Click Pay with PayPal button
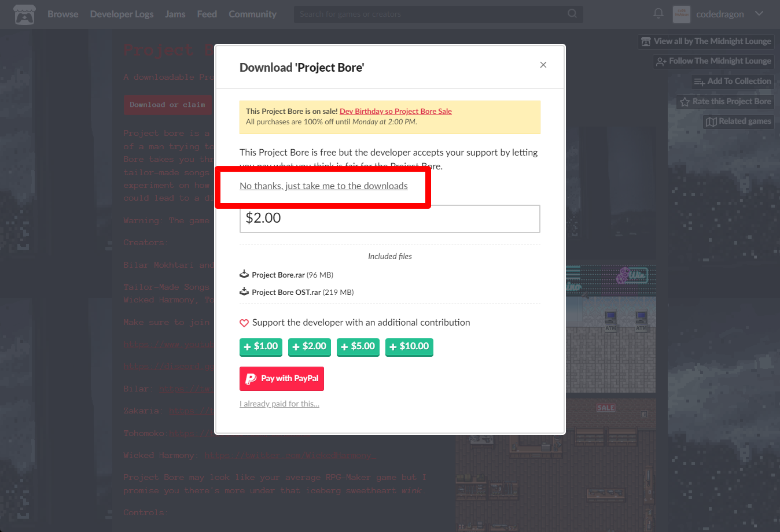 [x=282, y=379]
